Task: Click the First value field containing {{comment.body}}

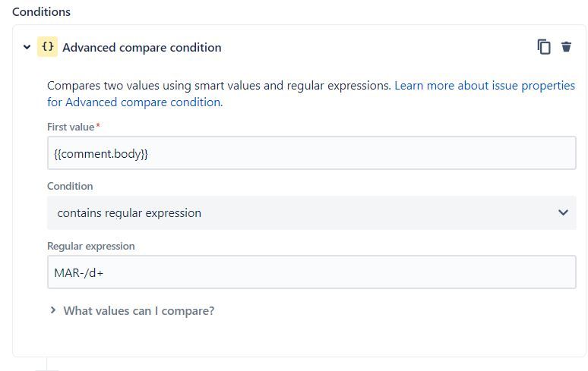Action: click(311, 153)
